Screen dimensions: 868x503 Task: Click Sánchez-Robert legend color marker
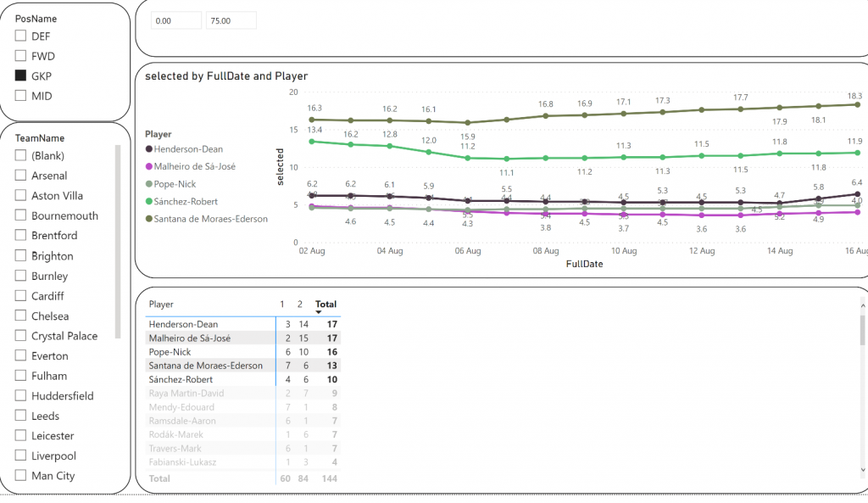pyautogui.click(x=149, y=202)
